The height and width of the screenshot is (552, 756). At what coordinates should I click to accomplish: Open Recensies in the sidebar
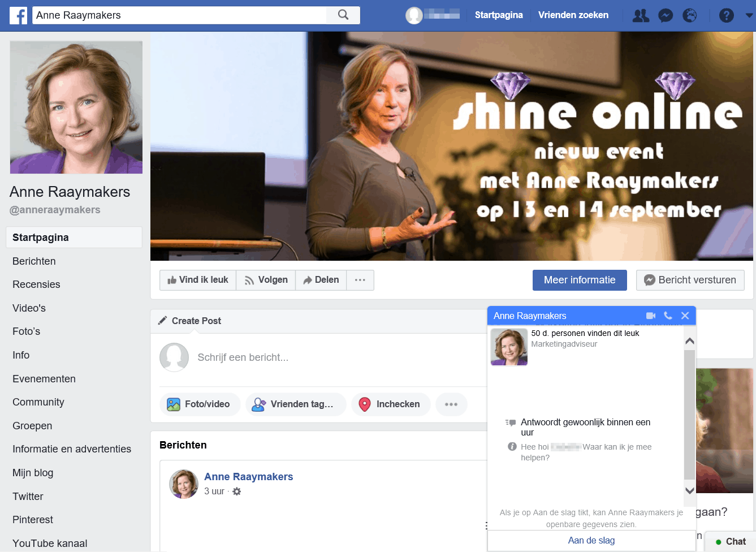(x=36, y=284)
